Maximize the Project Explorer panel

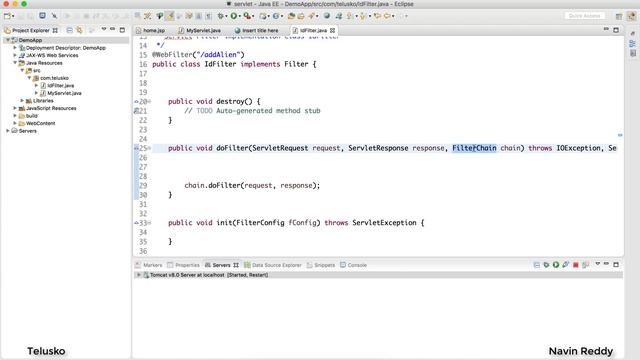(122, 30)
